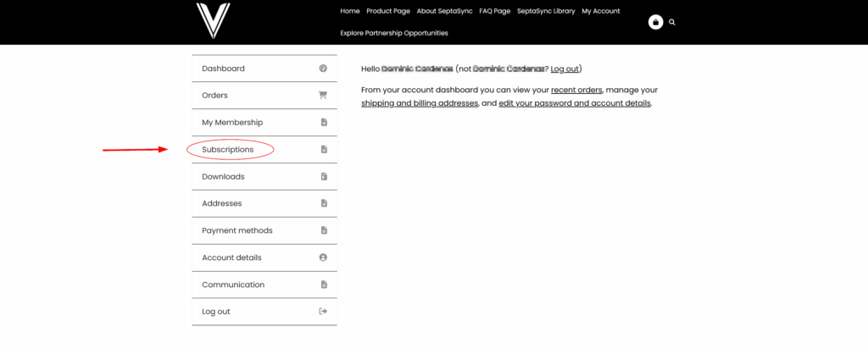This screenshot has width=868, height=348.
Task: Click the search magnifier icon
Action: (672, 22)
